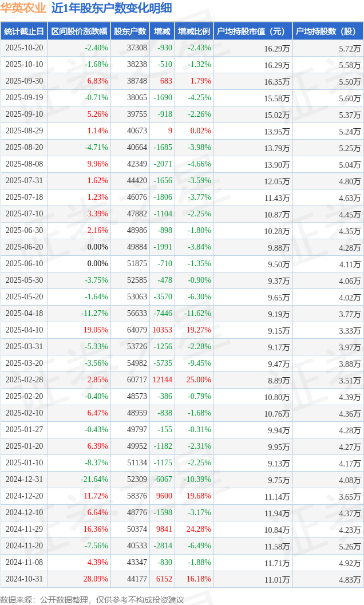Select the 增减比例 column header
364x605 pixels.
(193, 31)
